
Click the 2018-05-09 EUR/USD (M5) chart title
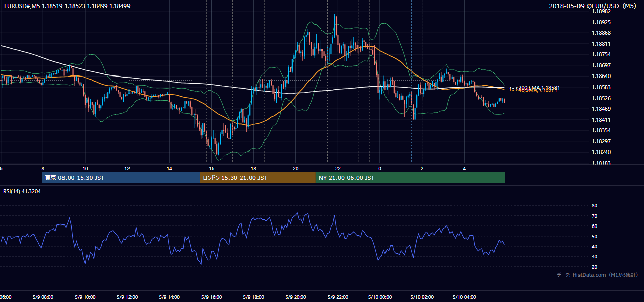(593, 6)
